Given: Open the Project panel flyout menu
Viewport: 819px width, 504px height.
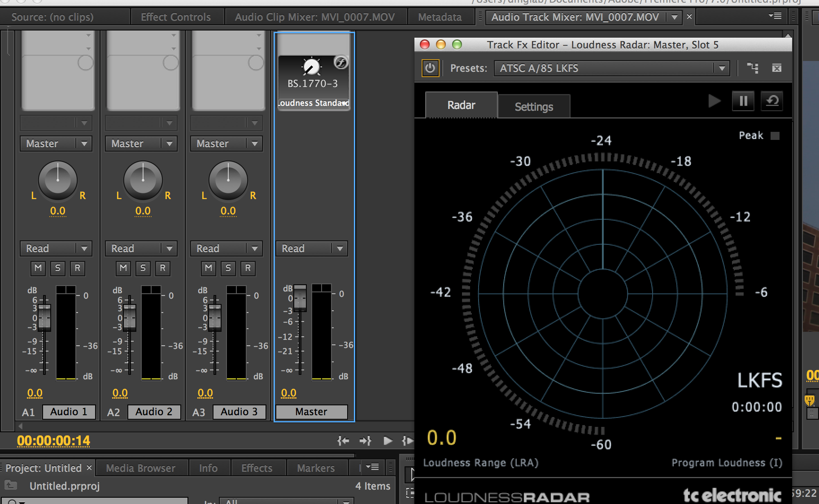Looking at the screenshot, I should [372, 467].
